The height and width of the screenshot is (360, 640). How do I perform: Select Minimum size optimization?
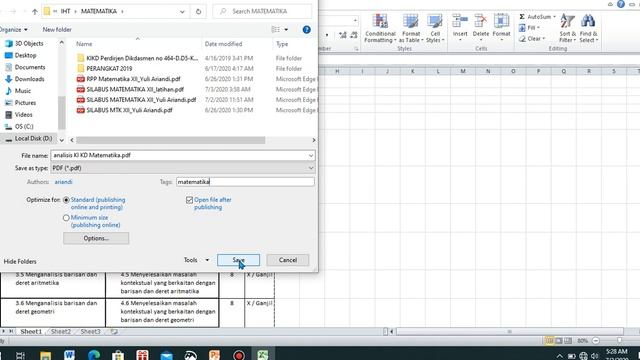pyautogui.click(x=66, y=218)
